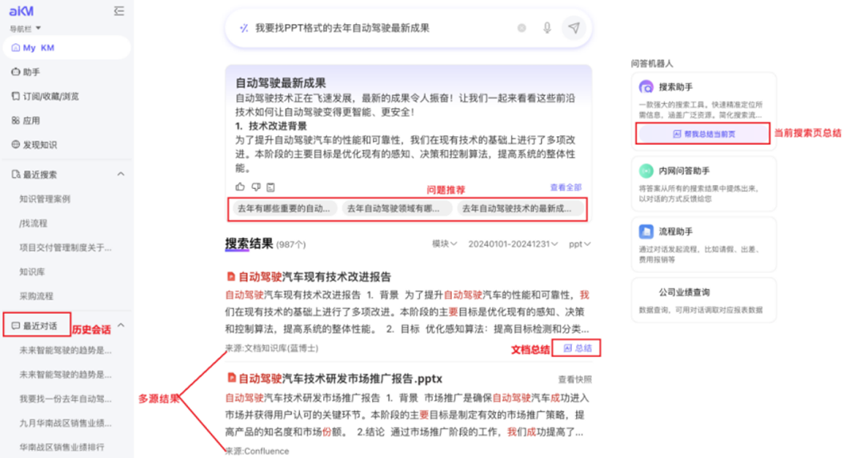The width and height of the screenshot is (868, 458).
Task: Copy the answer using the copy icon
Action: tap(271, 187)
